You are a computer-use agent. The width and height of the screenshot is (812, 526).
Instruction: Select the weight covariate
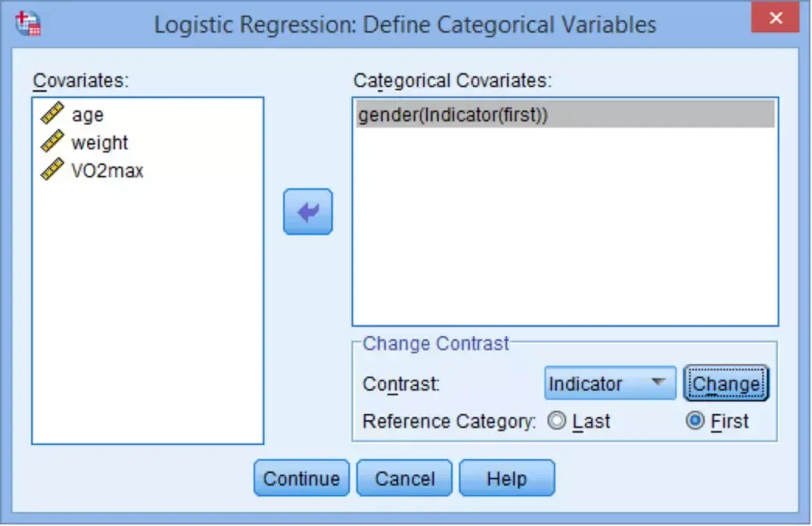point(100,142)
